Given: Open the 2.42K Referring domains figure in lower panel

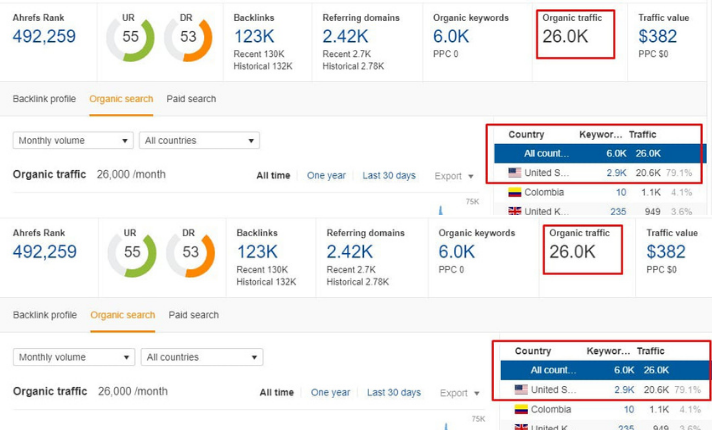Looking at the screenshot, I should pos(357,252).
